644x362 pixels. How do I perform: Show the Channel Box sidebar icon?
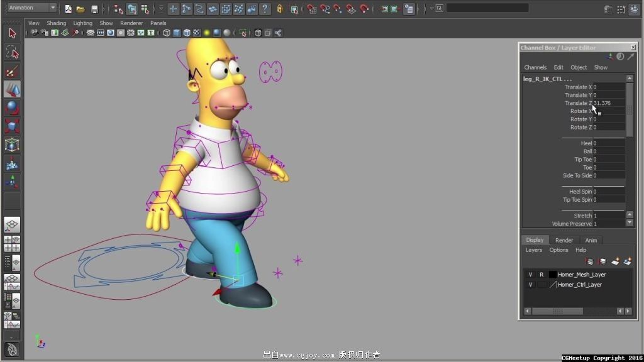[x=634, y=9]
